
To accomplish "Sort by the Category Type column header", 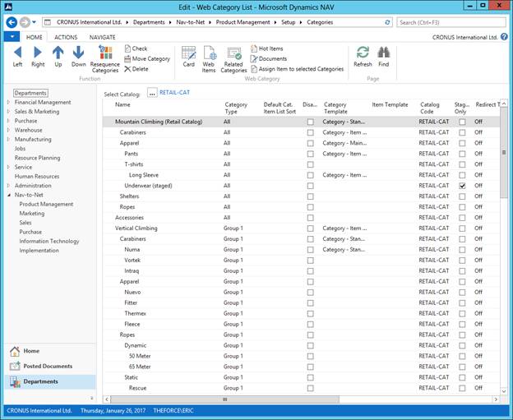I will (236, 108).
